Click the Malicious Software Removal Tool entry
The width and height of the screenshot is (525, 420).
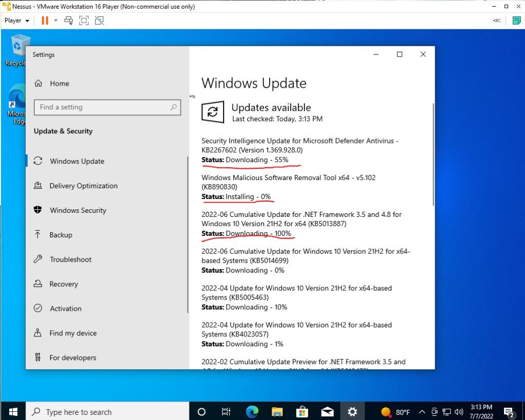coord(288,182)
